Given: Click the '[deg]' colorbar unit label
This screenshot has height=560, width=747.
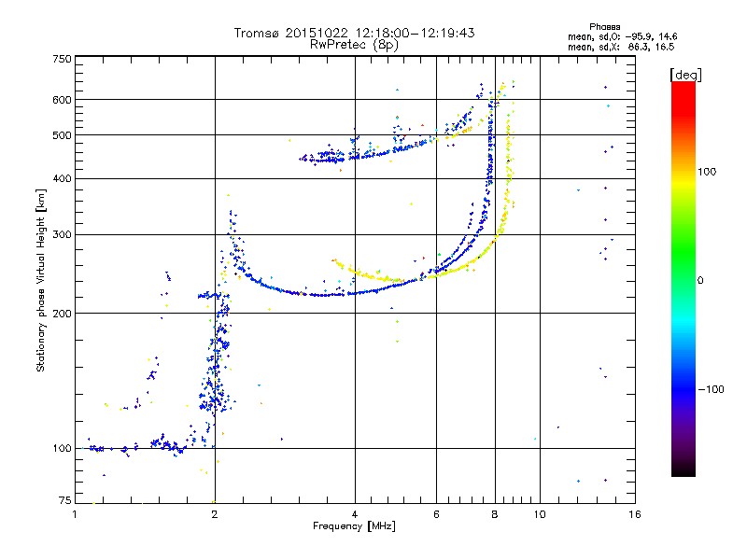Looking at the screenshot, I should pos(685,75).
